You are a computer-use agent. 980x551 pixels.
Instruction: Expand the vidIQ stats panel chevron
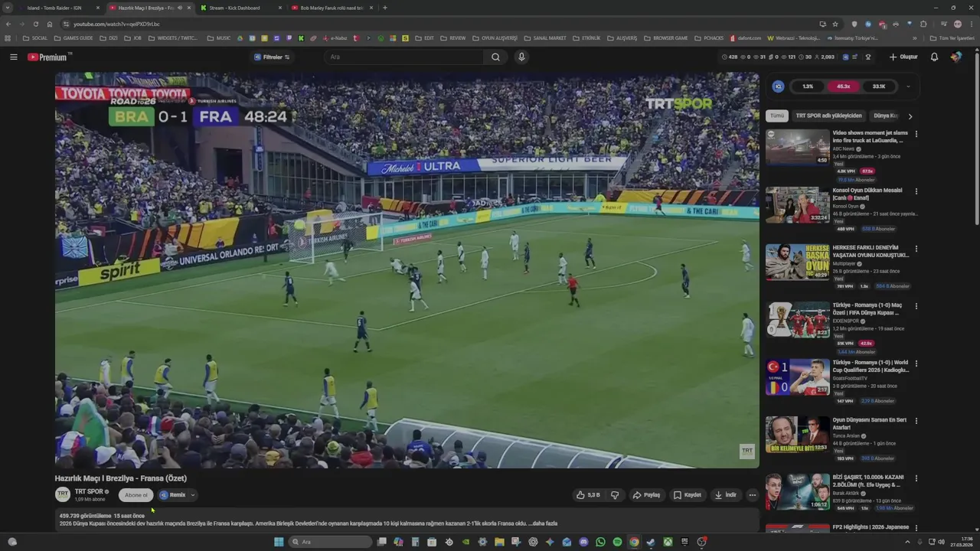(909, 86)
